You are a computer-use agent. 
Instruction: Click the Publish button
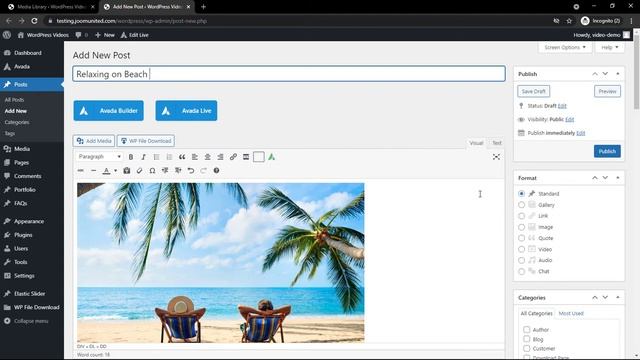coord(607,151)
